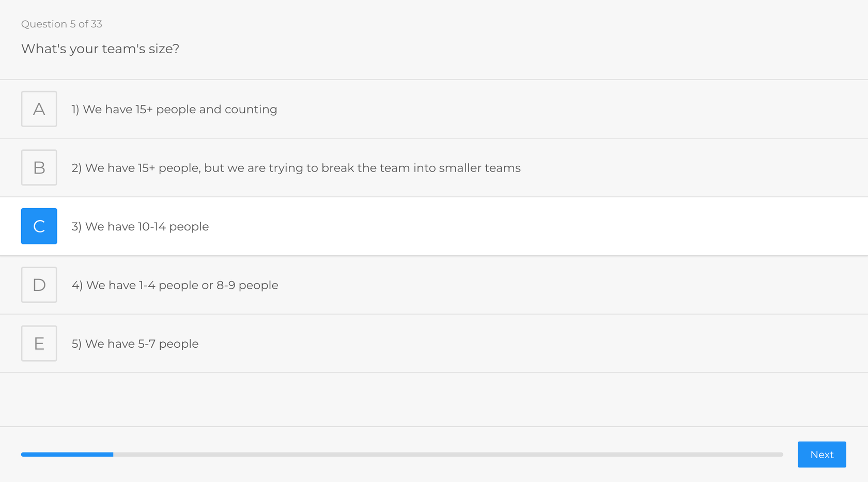The height and width of the screenshot is (482, 868).
Task: Select the letter E badge
Action: (39, 343)
